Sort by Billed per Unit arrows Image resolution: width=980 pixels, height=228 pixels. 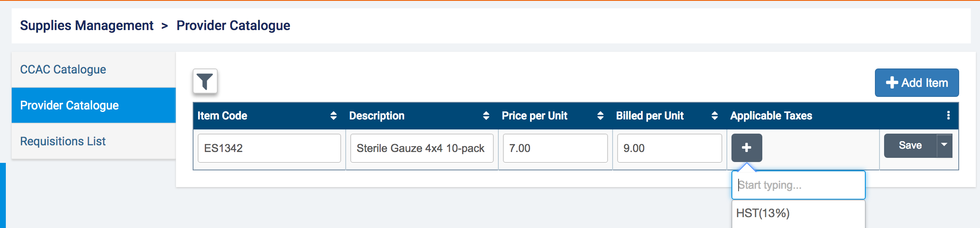coord(714,116)
